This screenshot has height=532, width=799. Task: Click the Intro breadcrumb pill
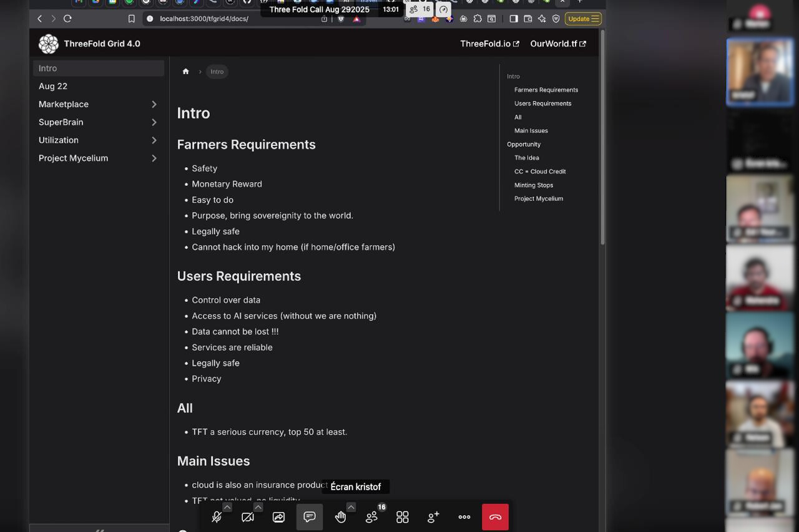pos(217,72)
